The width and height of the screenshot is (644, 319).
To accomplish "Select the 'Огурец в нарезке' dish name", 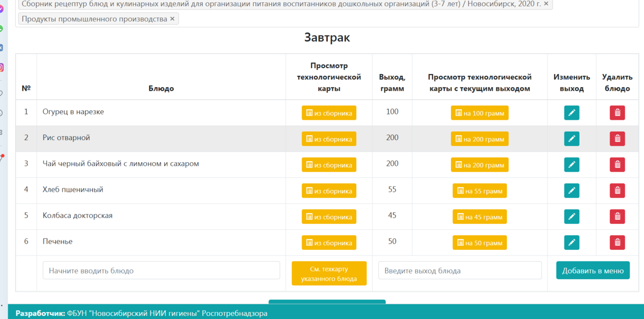I will 74,112.
